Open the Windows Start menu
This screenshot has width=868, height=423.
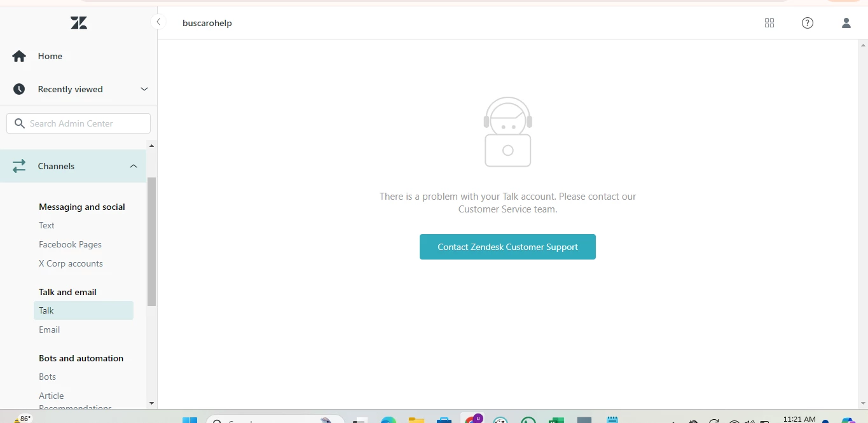click(189, 420)
